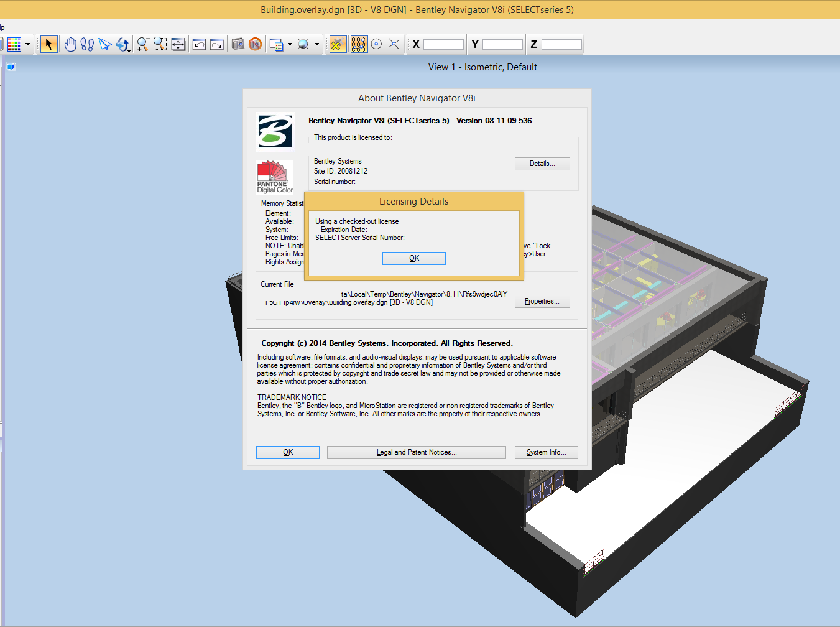The height and width of the screenshot is (627, 840).
Task: Click the Fit View tool
Action: pos(178,44)
